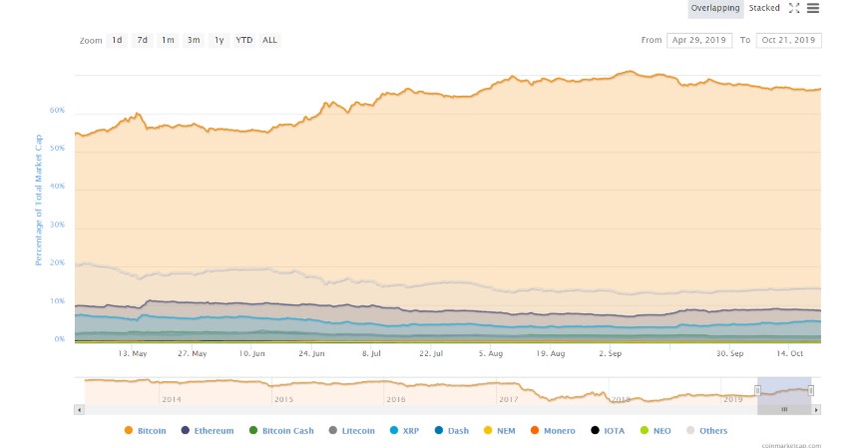Edit the To date field
868x448 pixels.
pos(788,41)
